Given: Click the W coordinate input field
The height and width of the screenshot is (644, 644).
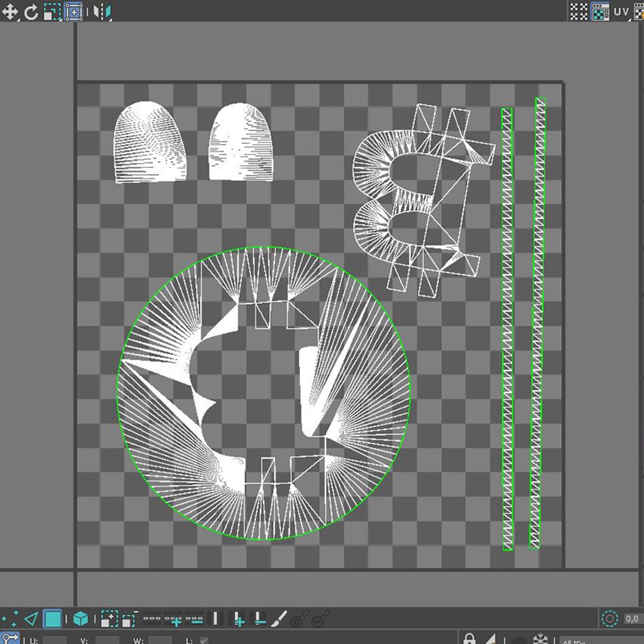Looking at the screenshot, I should coord(160,640).
